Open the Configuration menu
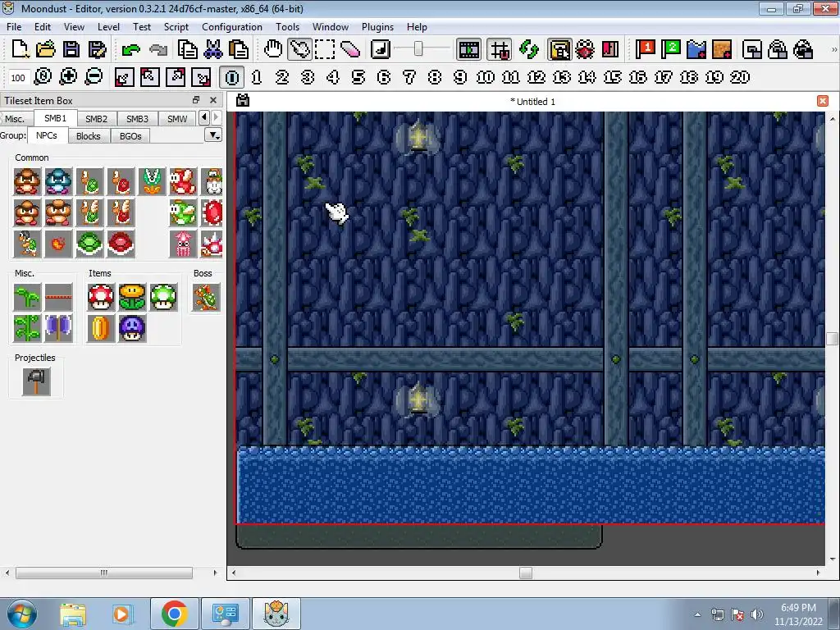The image size is (840, 630). pyautogui.click(x=232, y=27)
